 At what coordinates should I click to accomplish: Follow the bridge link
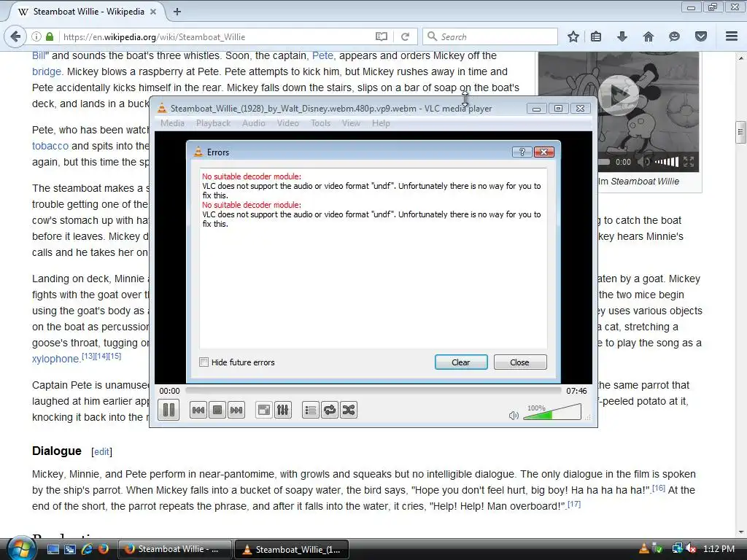[x=46, y=72]
